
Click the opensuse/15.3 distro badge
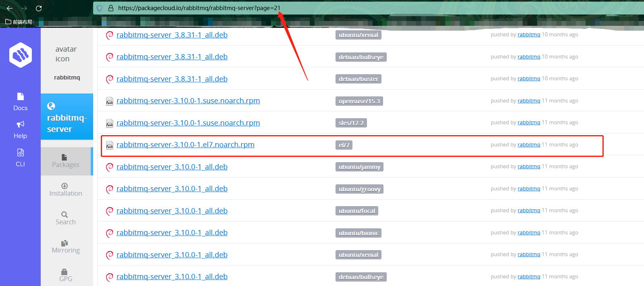(x=359, y=101)
